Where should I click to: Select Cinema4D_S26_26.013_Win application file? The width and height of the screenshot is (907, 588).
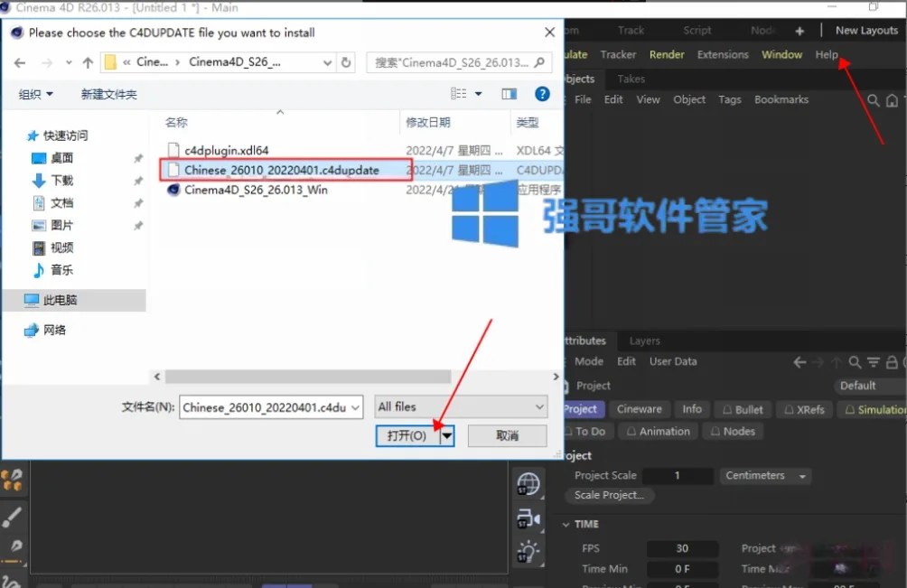256,190
